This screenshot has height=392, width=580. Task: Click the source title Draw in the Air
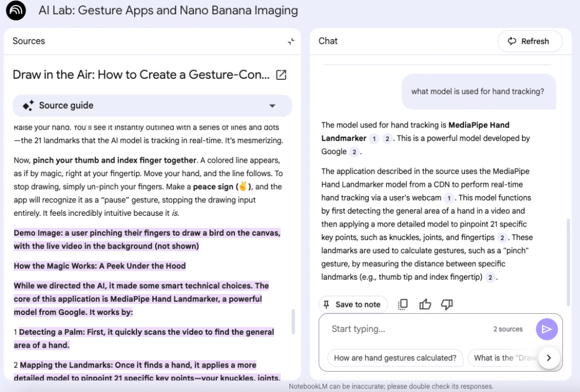pyautogui.click(x=141, y=75)
